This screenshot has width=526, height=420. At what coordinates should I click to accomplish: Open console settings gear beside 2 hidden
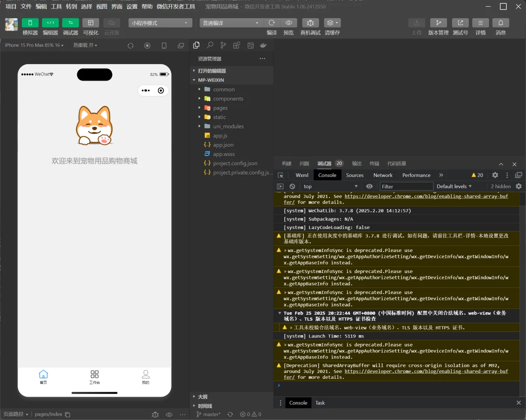pyautogui.click(x=519, y=187)
